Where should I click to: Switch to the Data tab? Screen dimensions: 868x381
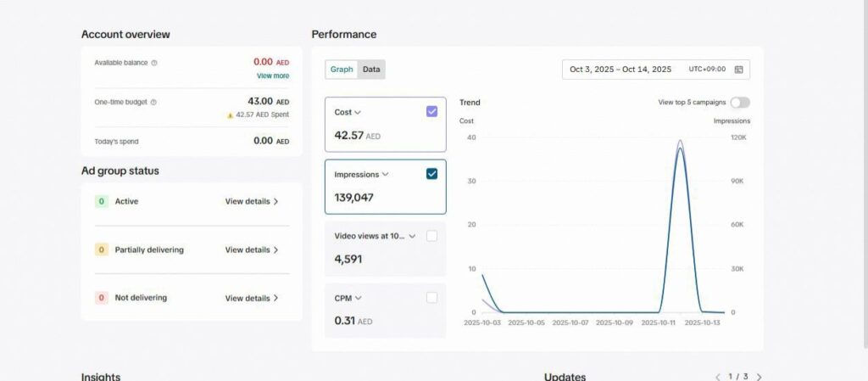click(x=371, y=70)
